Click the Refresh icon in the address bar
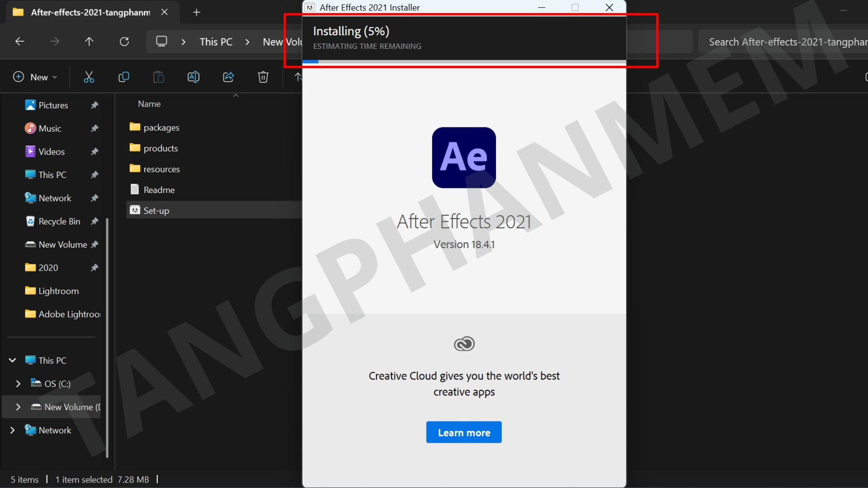The width and height of the screenshot is (868, 488). 124,41
